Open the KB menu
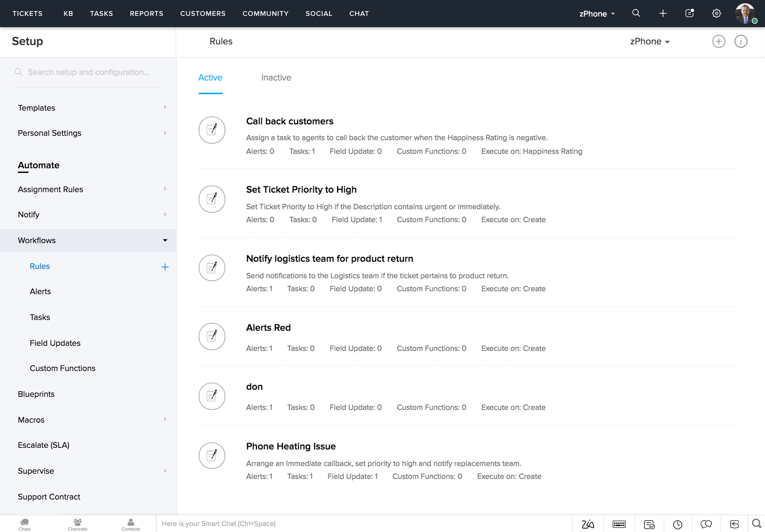The height and width of the screenshot is (532, 765). pyautogui.click(x=68, y=14)
